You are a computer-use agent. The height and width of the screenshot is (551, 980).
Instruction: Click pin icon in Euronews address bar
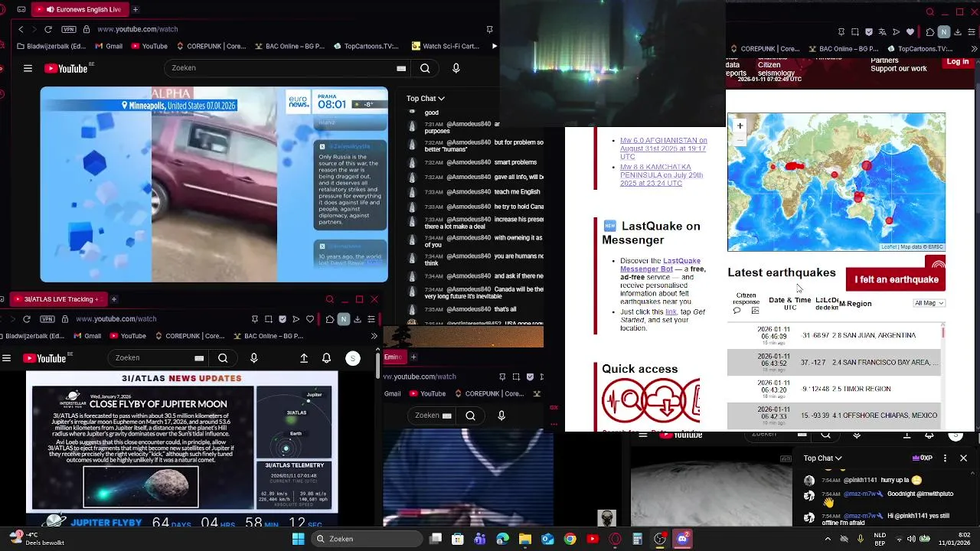(x=489, y=29)
